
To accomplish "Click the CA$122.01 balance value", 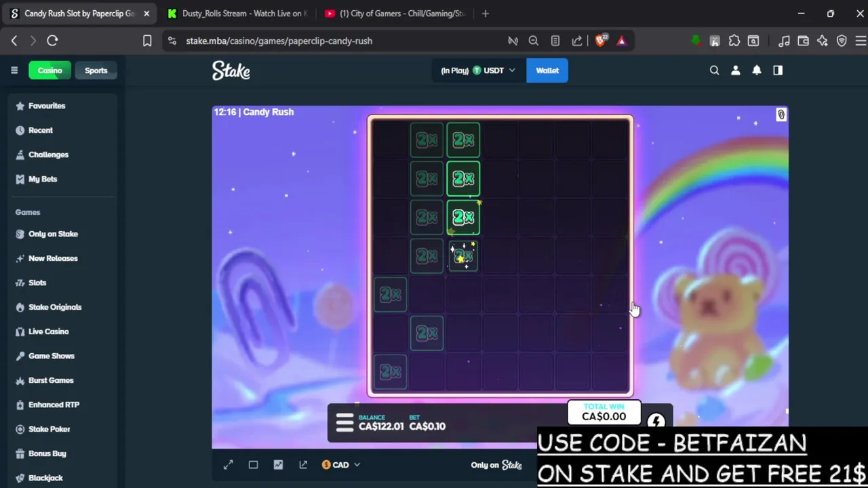I will (x=381, y=426).
